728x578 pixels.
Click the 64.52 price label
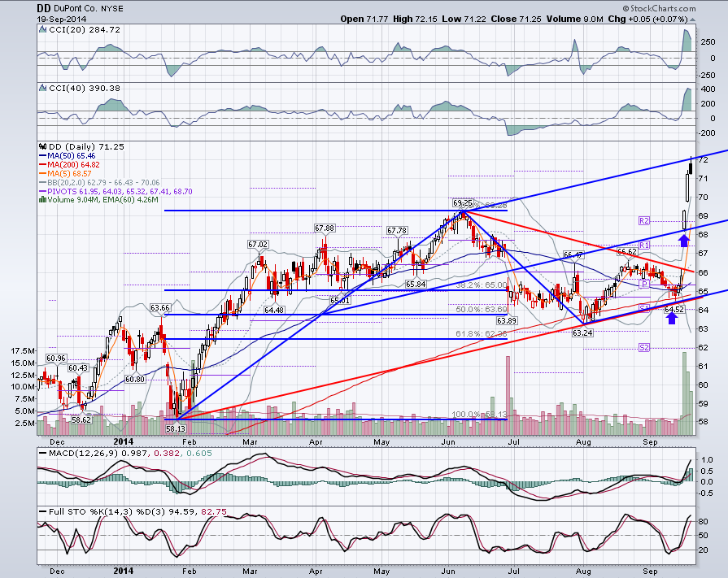[x=674, y=310]
